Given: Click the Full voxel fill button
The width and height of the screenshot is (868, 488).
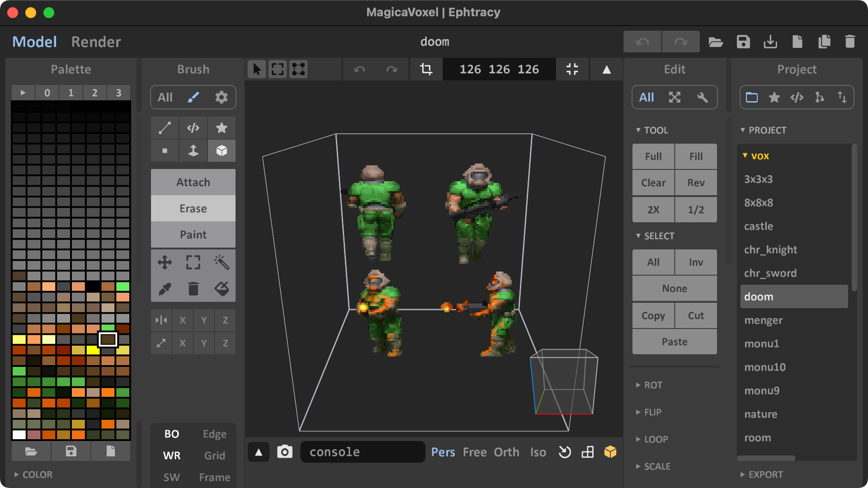Looking at the screenshot, I should 653,155.
